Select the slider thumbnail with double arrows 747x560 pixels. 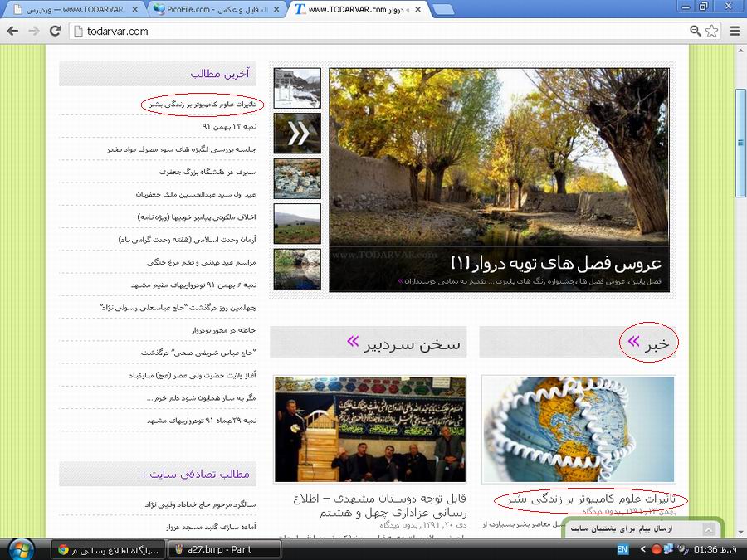coord(297,134)
